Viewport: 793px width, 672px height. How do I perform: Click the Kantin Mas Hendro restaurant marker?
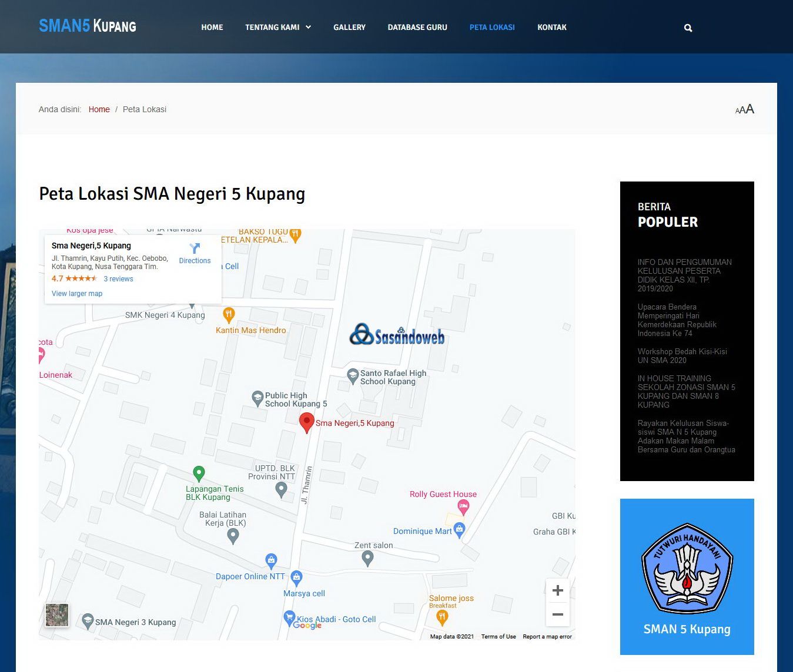[229, 315]
